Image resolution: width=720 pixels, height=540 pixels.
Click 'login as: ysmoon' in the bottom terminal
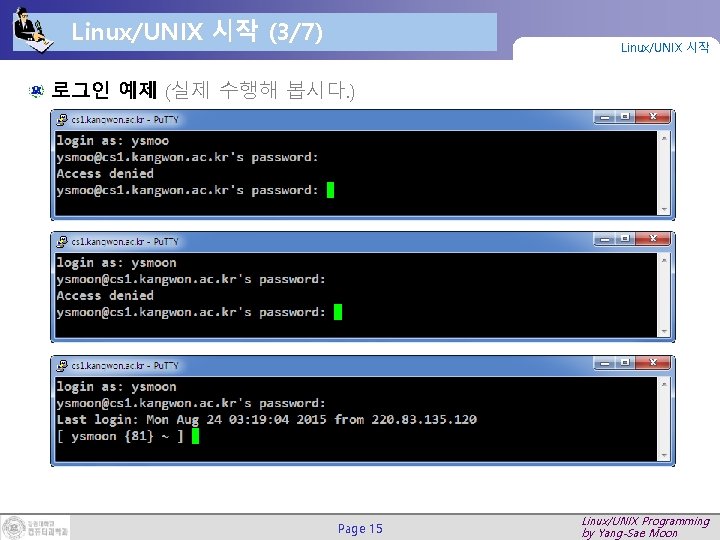click(x=116, y=387)
